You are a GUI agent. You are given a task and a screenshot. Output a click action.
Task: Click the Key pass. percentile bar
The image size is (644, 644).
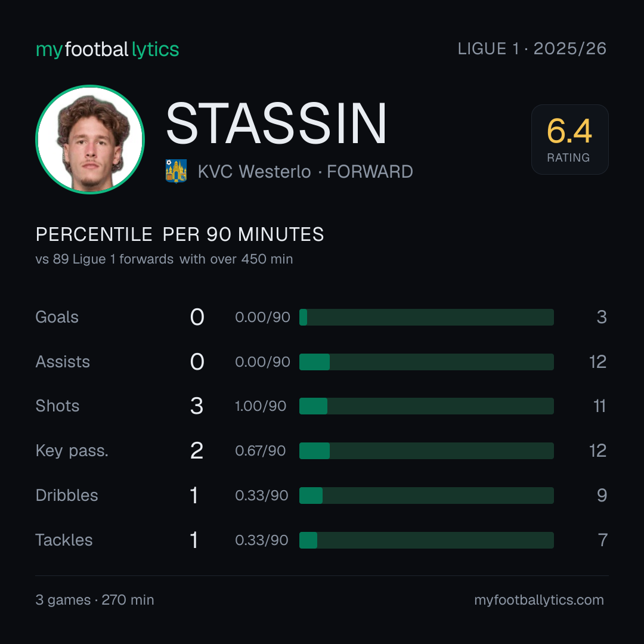(x=426, y=451)
